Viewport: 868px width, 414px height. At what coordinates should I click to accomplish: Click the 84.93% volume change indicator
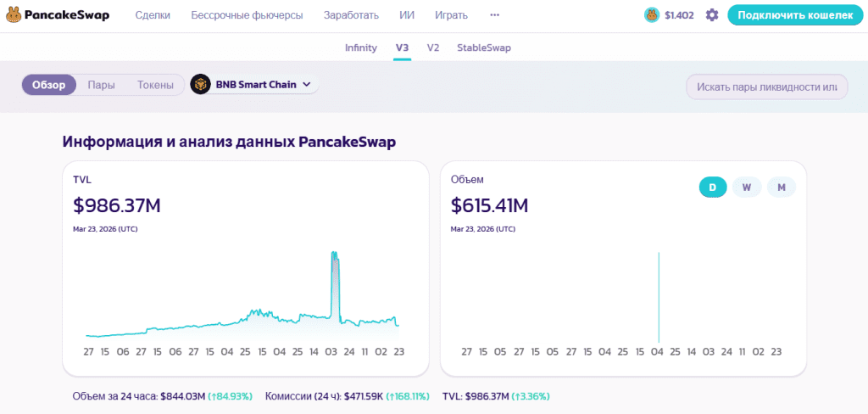coord(231,396)
